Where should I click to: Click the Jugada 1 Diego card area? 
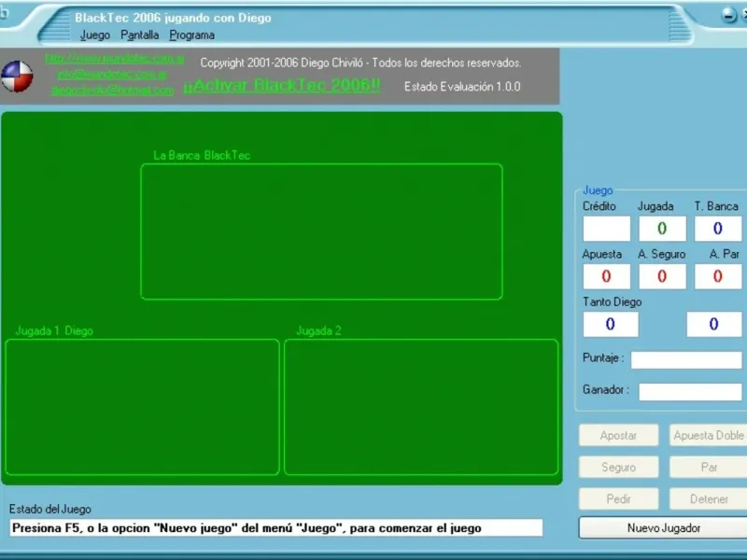(x=143, y=407)
